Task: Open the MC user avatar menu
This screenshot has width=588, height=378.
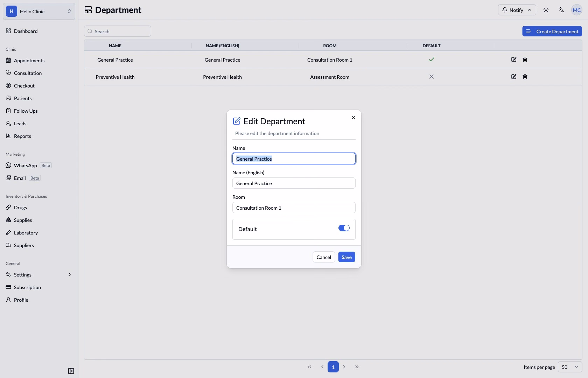Action: click(x=577, y=10)
